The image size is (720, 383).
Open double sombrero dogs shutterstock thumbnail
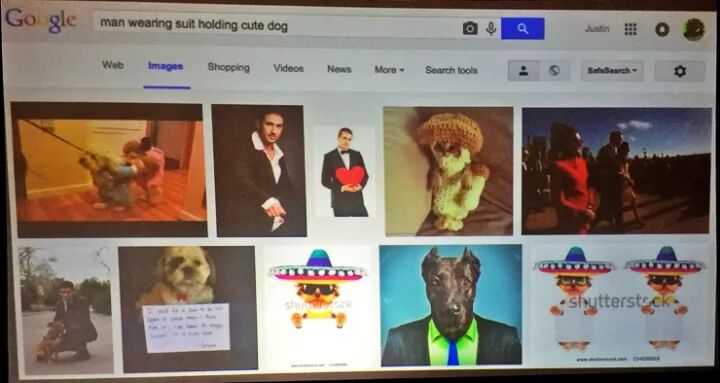pyautogui.click(x=620, y=304)
